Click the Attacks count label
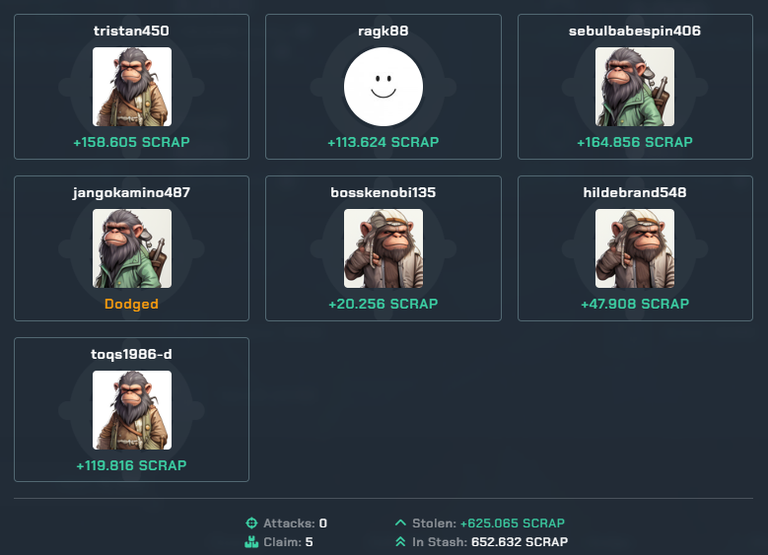 pyautogui.click(x=295, y=524)
